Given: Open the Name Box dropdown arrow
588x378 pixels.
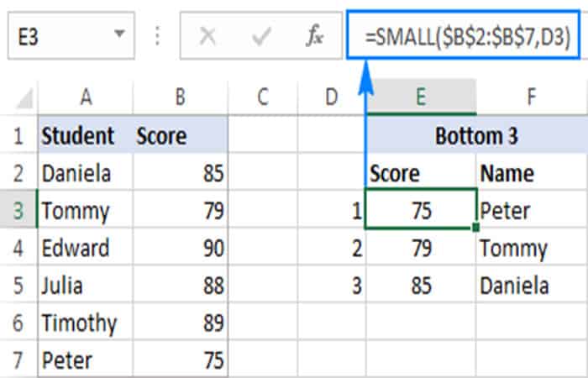Looking at the screenshot, I should point(119,34).
